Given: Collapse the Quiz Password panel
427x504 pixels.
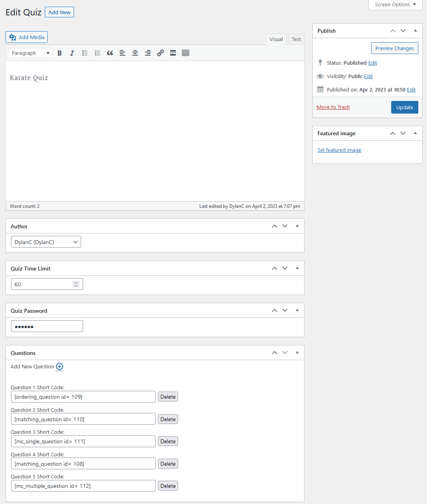Looking at the screenshot, I should point(297,310).
